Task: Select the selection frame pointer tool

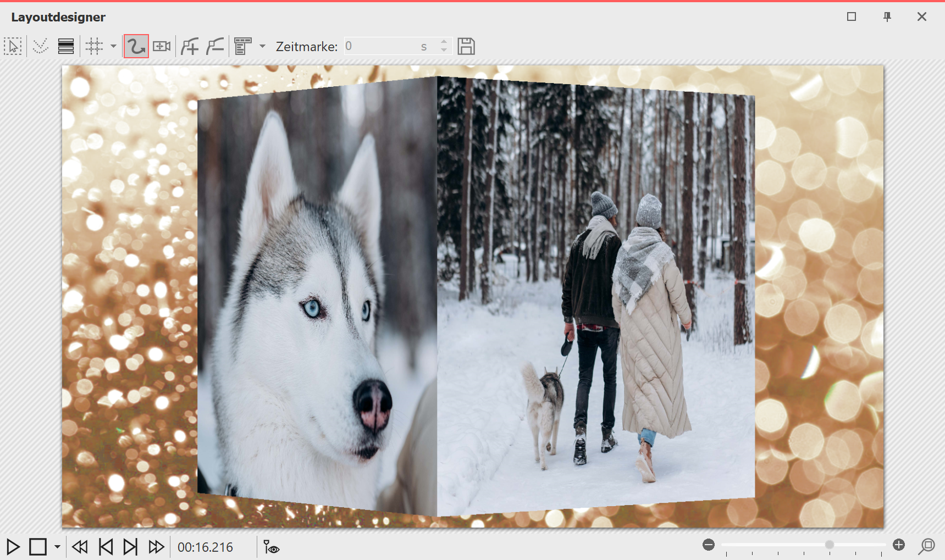Action: coord(13,46)
